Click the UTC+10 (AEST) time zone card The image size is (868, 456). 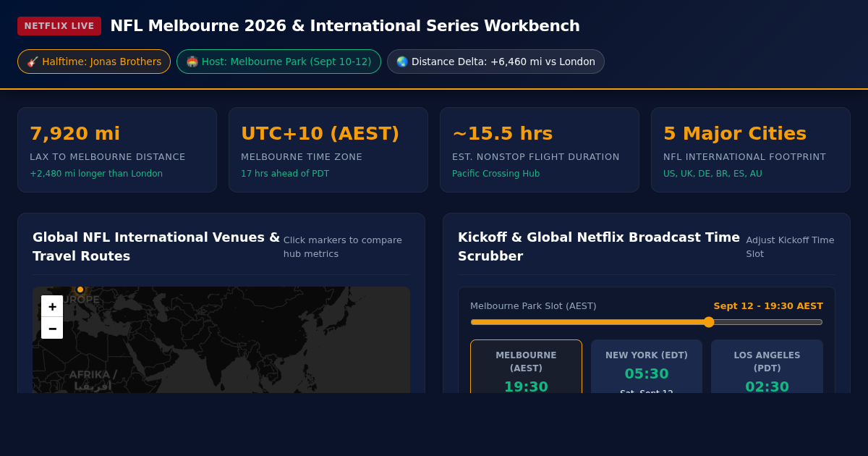pyautogui.click(x=328, y=150)
